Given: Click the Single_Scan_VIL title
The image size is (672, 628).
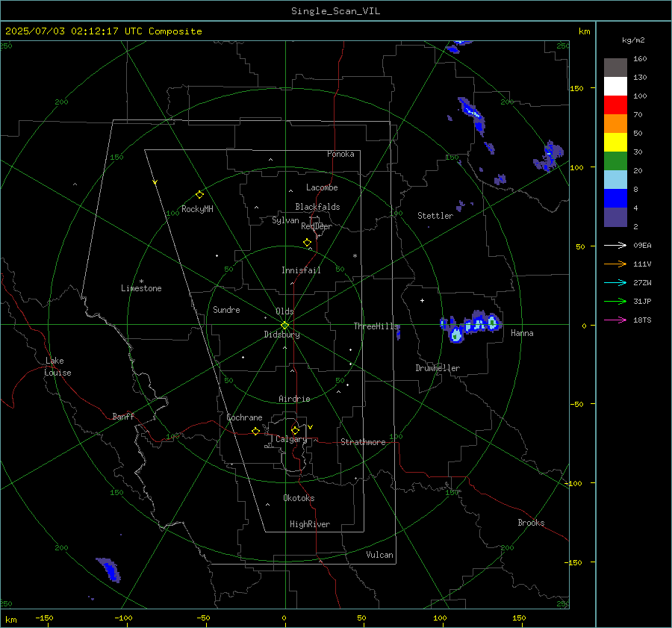Looking at the screenshot, I should 335,11.
